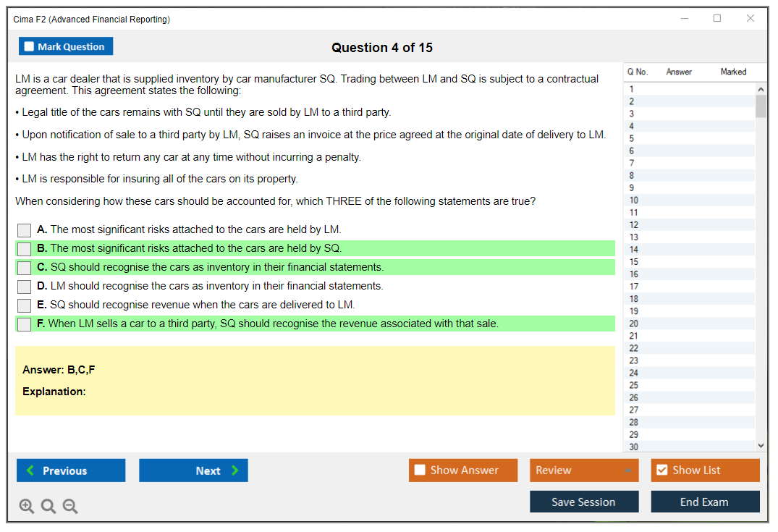778x532 pixels.
Task: Select question 22 row in list
Action: [634, 348]
